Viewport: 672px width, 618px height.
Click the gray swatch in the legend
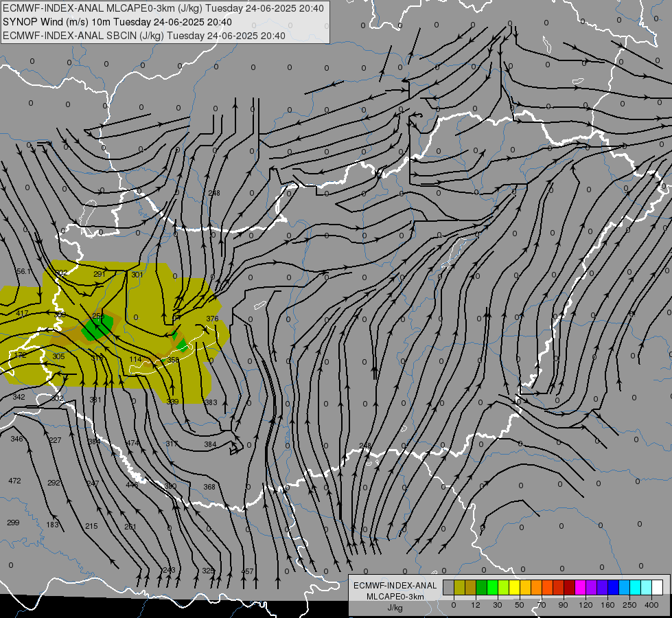pos(448,587)
